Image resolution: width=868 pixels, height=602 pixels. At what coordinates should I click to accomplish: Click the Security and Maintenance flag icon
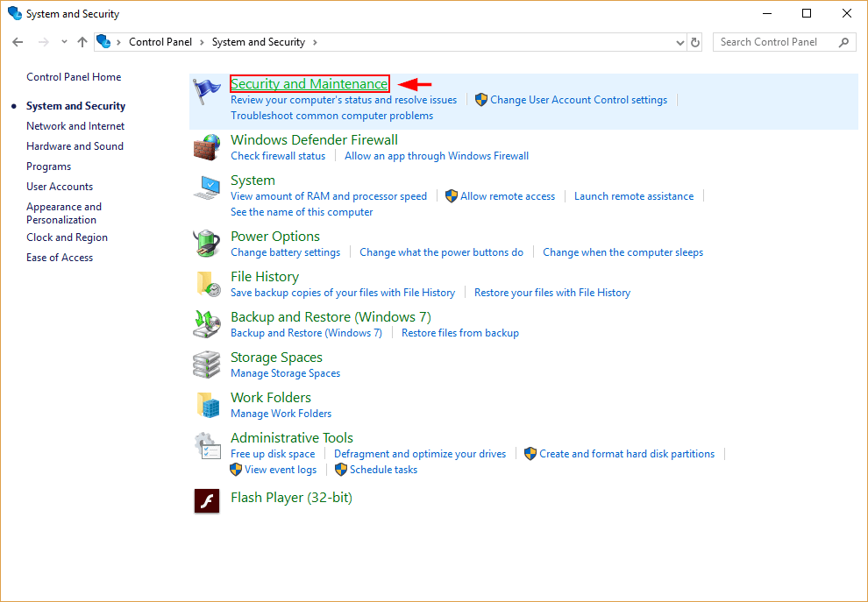point(207,92)
